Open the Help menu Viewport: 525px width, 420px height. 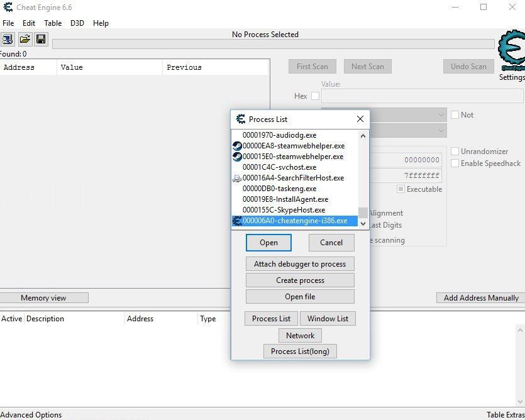(101, 23)
